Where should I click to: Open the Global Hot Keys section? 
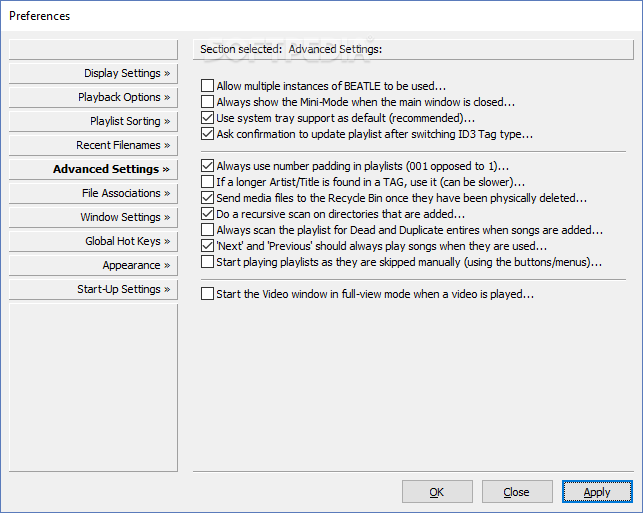point(93,241)
